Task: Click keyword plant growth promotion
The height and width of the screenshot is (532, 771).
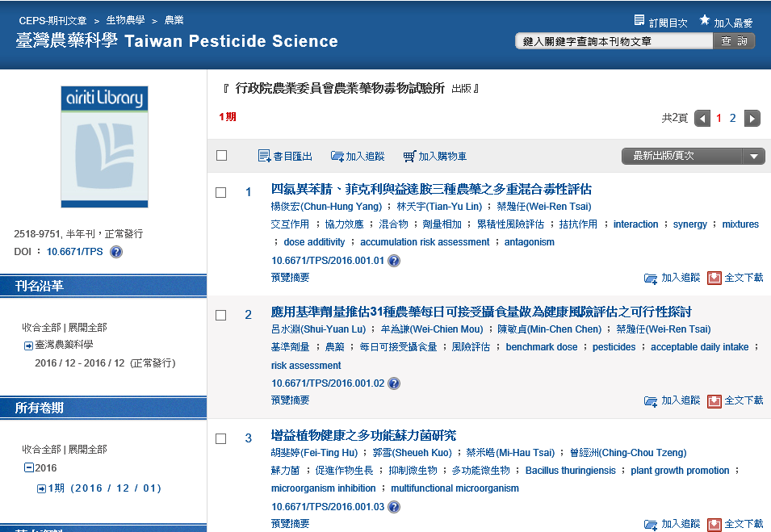Action: point(680,471)
